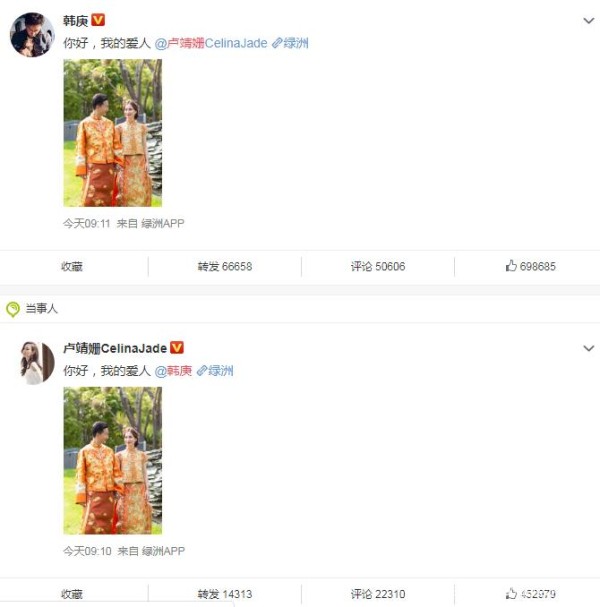Expand the options chevron on 卢靖姗's post

coord(588,348)
